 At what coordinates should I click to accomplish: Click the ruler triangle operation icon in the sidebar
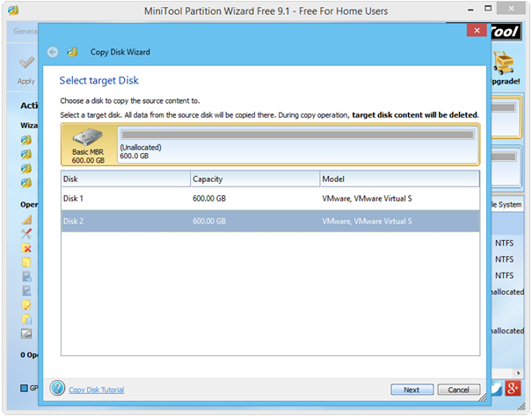[x=26, y=220]
